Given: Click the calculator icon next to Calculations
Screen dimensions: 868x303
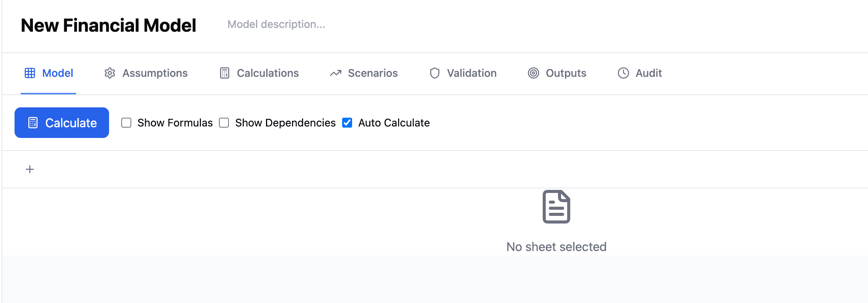Looking at the screenshot, I should [224, 73].
